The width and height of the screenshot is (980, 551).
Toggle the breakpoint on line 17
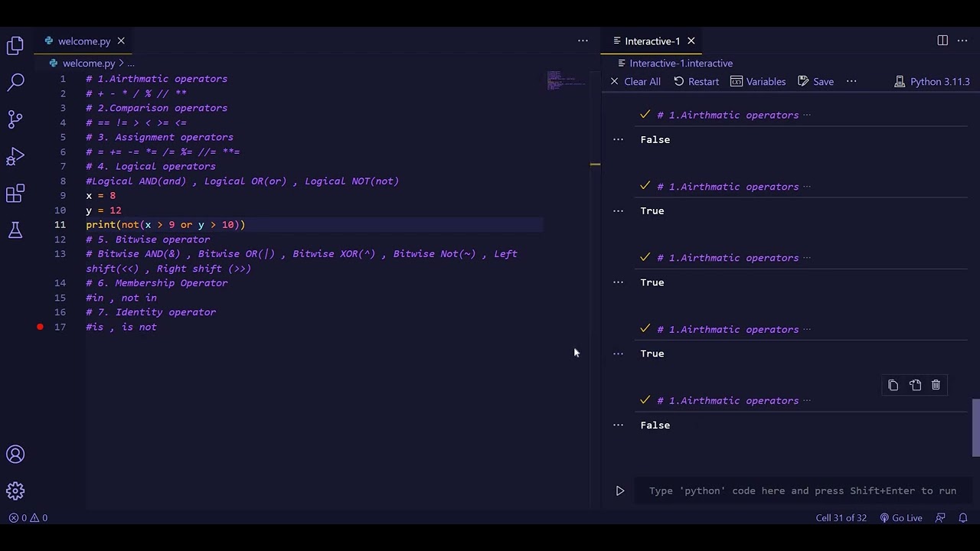pyautogui.click(x=40, y=327)
